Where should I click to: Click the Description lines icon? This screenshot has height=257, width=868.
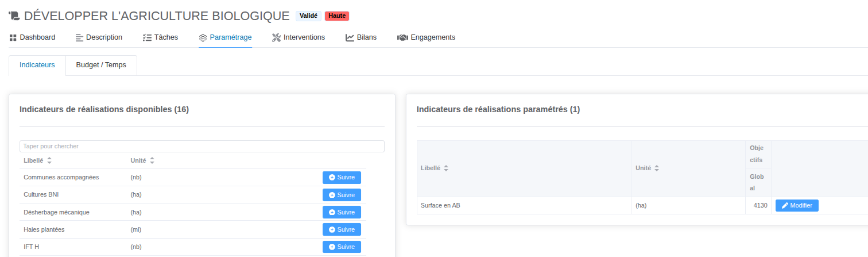pyautogui.click(x=79, y=37)
